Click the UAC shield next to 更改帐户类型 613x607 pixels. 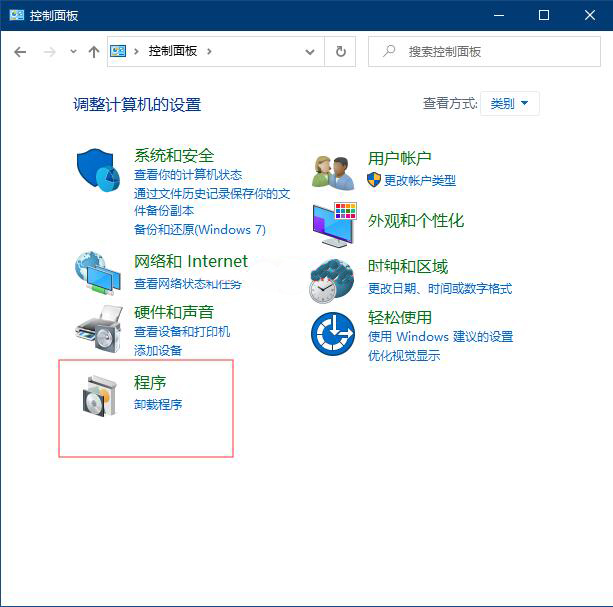click(374, 180)
